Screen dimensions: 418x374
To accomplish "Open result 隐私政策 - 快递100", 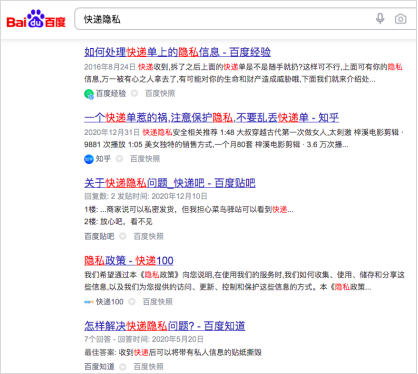I will (x=129, y=260).
